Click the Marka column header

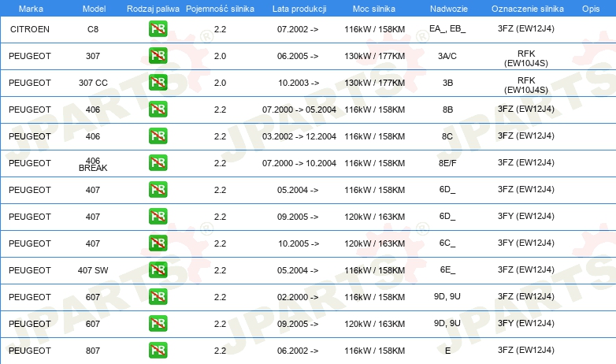[31, 9]
